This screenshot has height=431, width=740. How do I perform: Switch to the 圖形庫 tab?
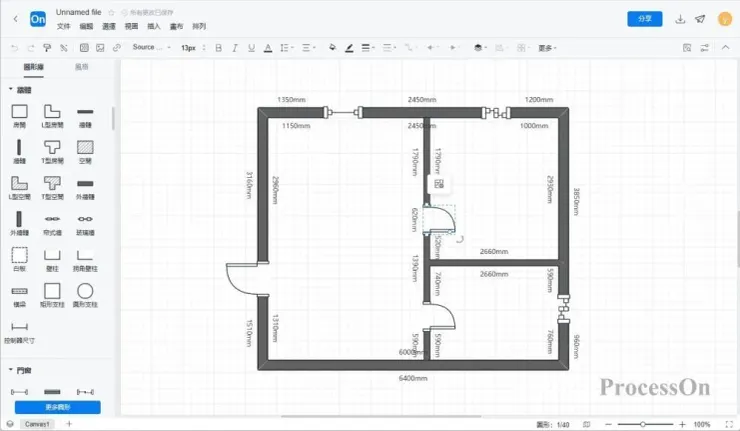34,67
